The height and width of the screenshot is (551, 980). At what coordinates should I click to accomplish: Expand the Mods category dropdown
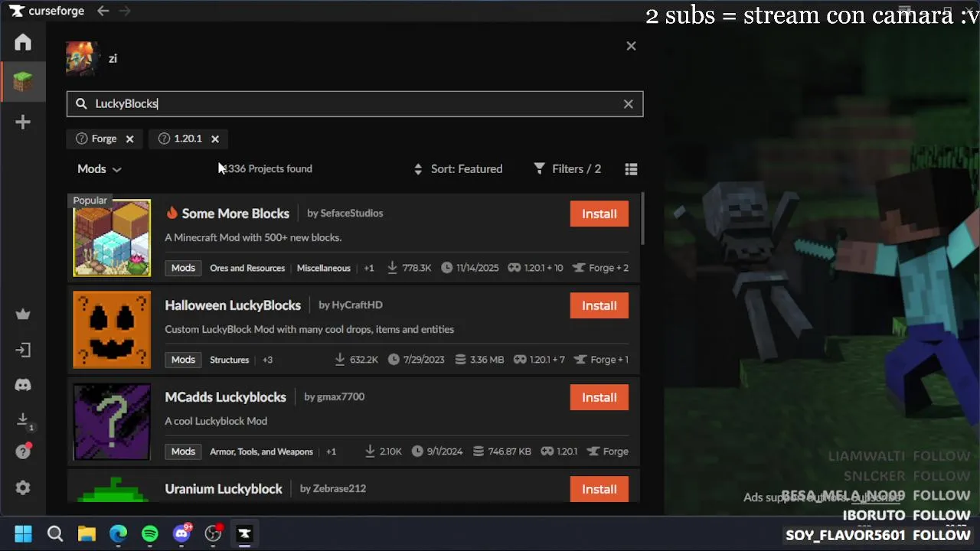(100, 169)
